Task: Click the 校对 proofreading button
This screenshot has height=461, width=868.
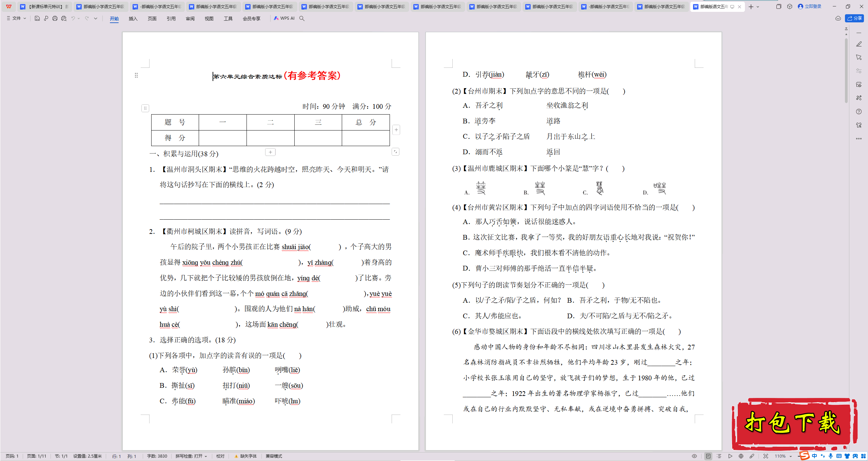Action: click(x=220, y=456)
